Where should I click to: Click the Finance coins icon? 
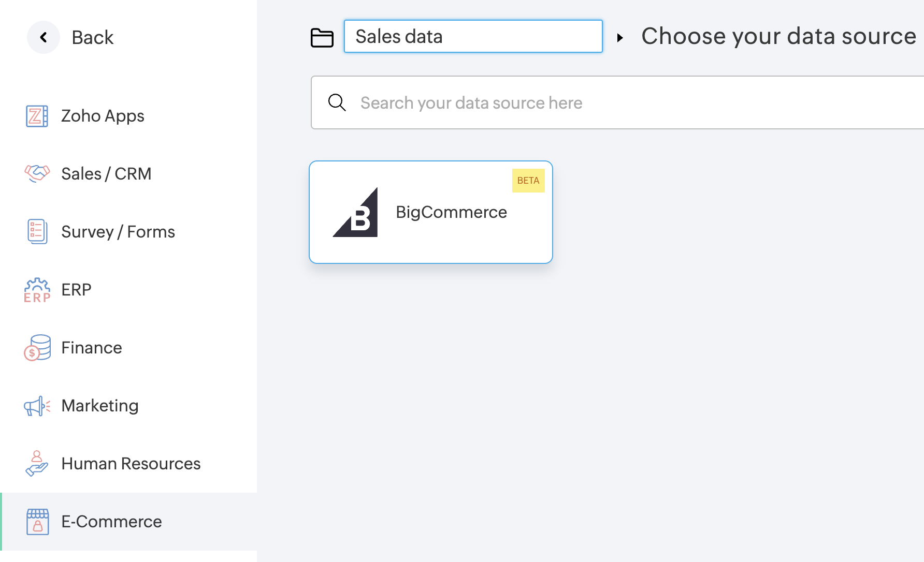click(x=37, y=347)
